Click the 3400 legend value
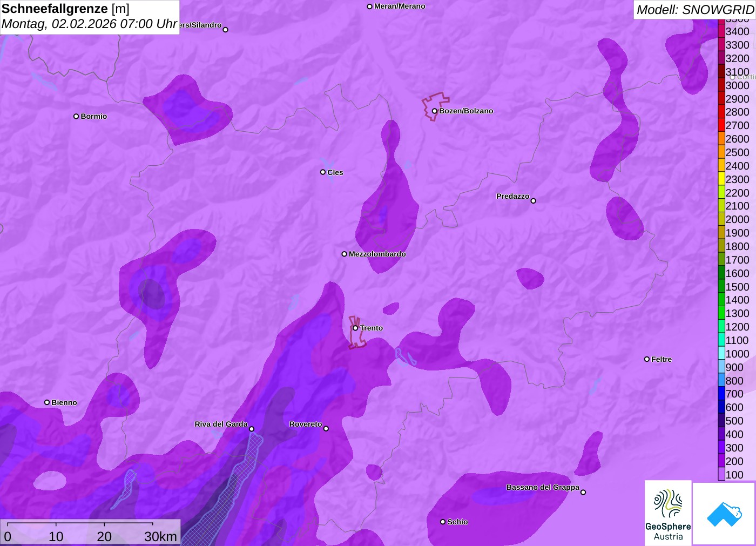Viewport: 756px width, 546px height. pos(738,31)
